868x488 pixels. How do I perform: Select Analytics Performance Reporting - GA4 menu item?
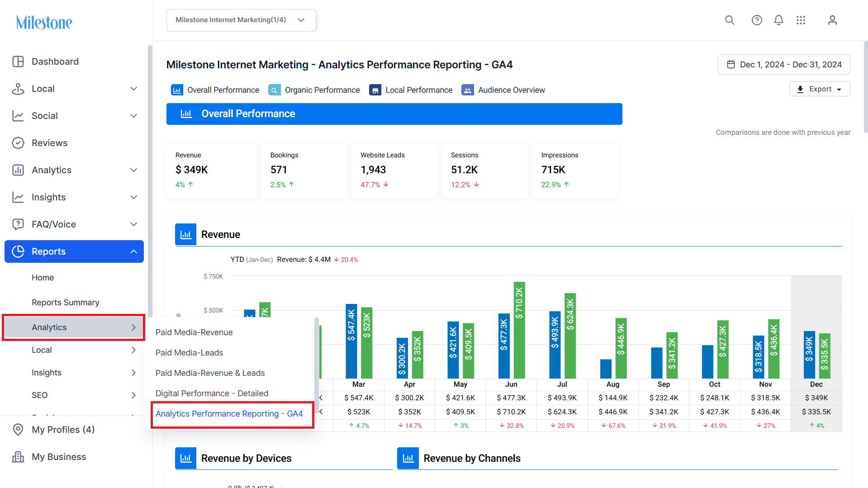229,414
